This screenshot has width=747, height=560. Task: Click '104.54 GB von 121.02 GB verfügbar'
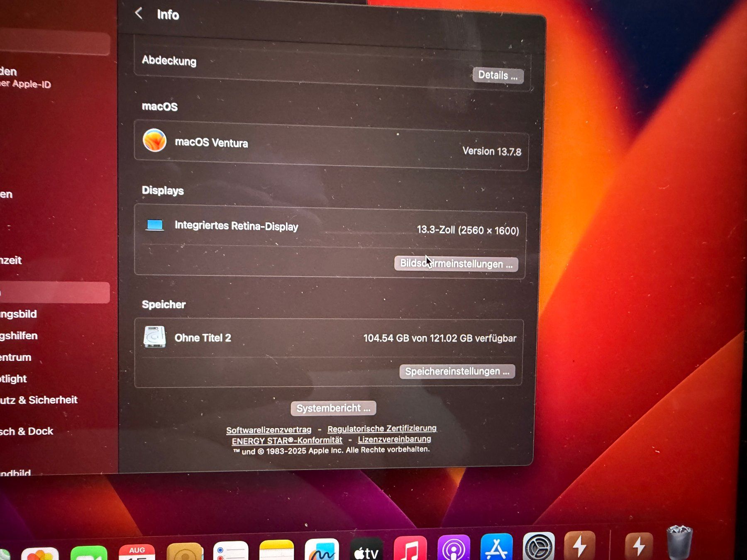coord(440,338)
